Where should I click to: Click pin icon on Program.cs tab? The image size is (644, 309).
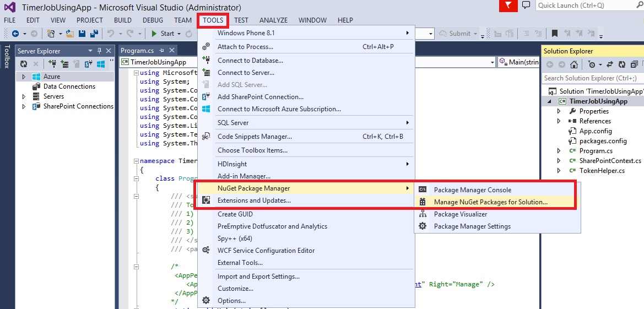point(161,51)
